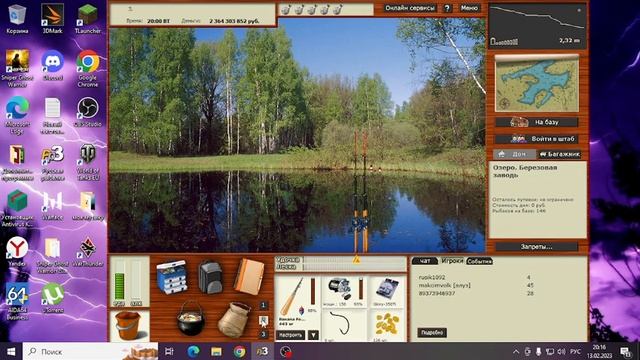Open File Explorer from the taskbar
Image resolution: width=640 pixels, height=360 pixels.
(x=216, y=351)
